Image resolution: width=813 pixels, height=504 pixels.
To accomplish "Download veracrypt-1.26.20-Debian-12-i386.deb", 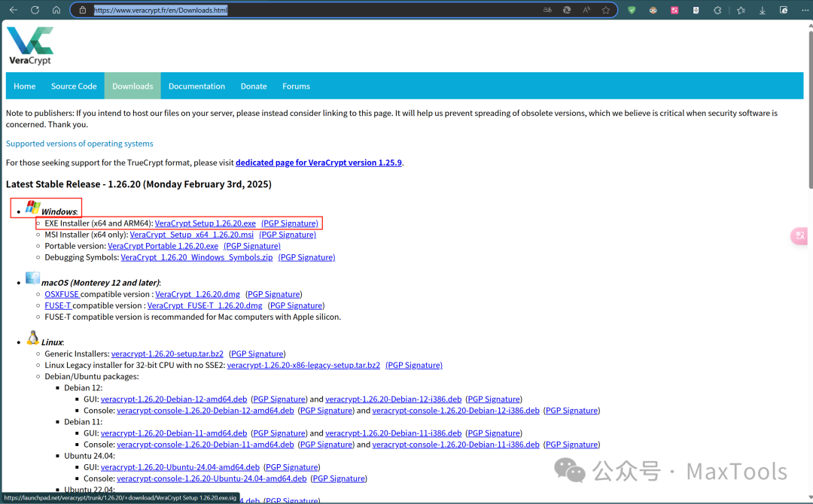I will coord(393,399).
